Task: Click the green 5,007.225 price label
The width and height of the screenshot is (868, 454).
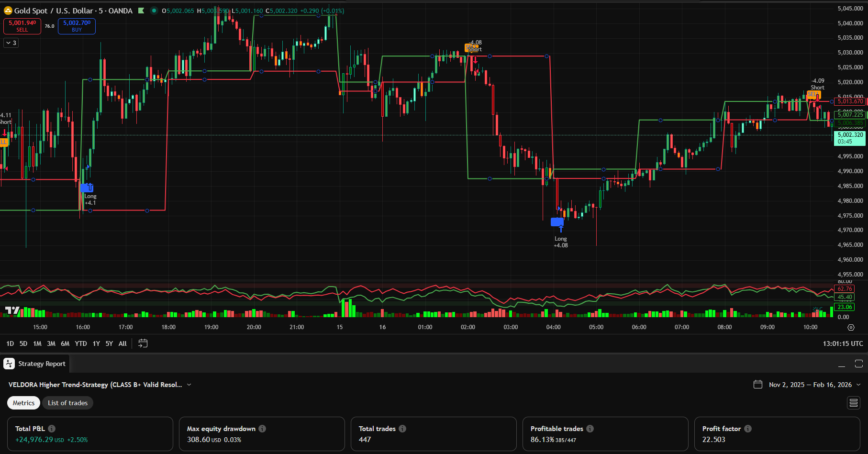Action: pos(850,115)
